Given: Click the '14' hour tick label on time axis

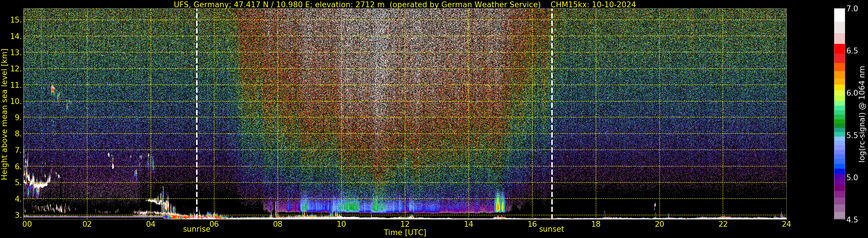Looking at the screenshot, I should tap(468, 224).
